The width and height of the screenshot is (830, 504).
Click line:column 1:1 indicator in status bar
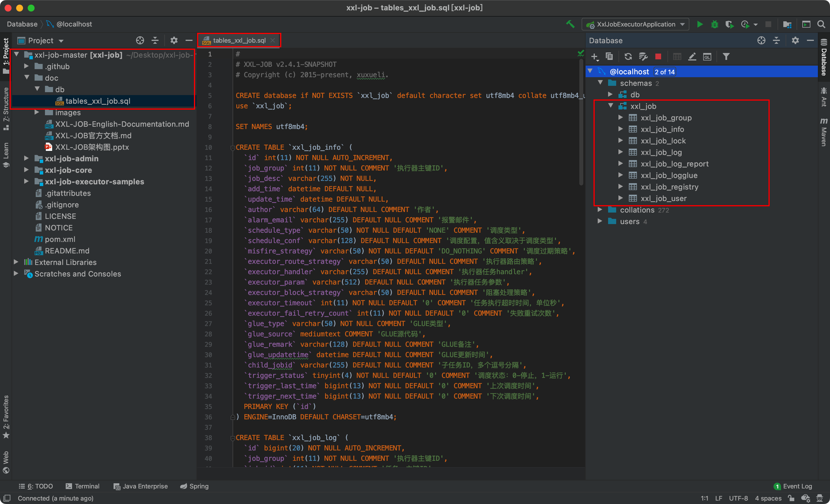(704, 498)
